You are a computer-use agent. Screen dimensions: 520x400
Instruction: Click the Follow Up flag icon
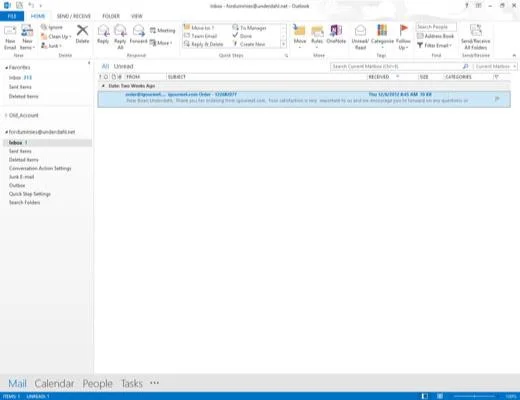(403, 30)
